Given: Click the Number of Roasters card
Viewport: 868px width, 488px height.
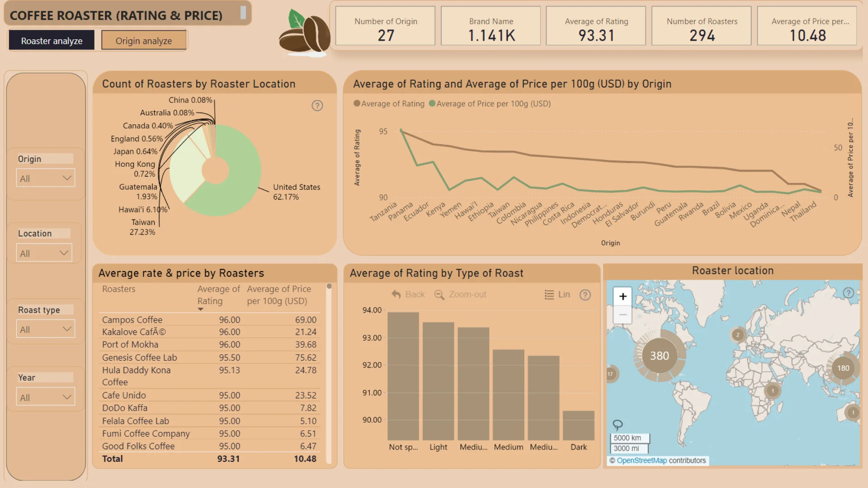Looking at the screenshot, I should tap(702, 26).
